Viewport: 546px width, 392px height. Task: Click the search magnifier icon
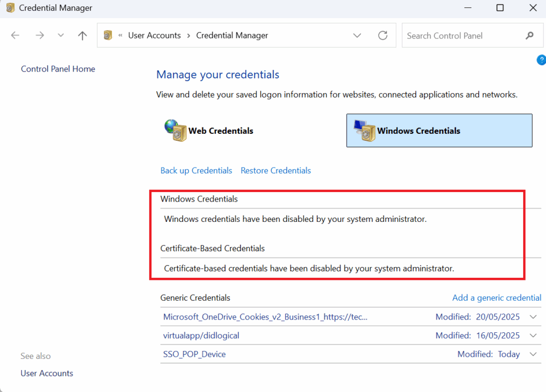[x=529, y=36]
